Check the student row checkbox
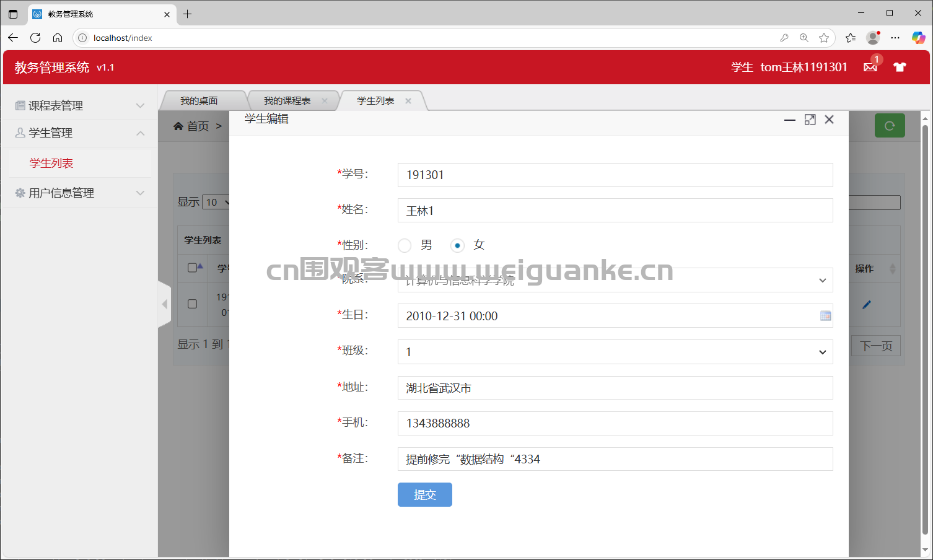Viewport: 933px width, 560px height. tap(193, 304)
